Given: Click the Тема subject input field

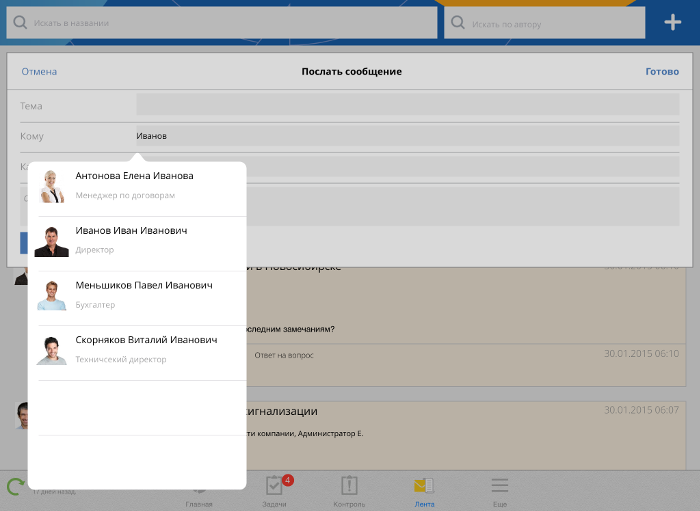Looking at the screenshot, I should (407, 105).
